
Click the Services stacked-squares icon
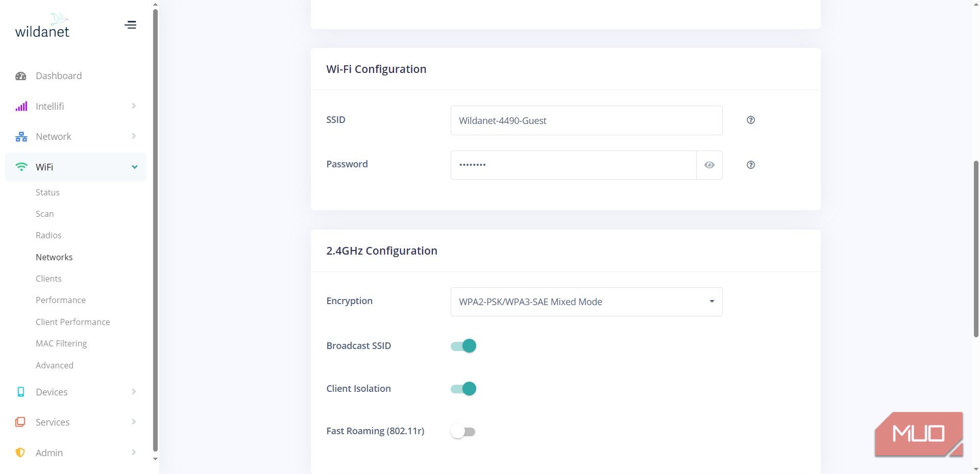20,422
